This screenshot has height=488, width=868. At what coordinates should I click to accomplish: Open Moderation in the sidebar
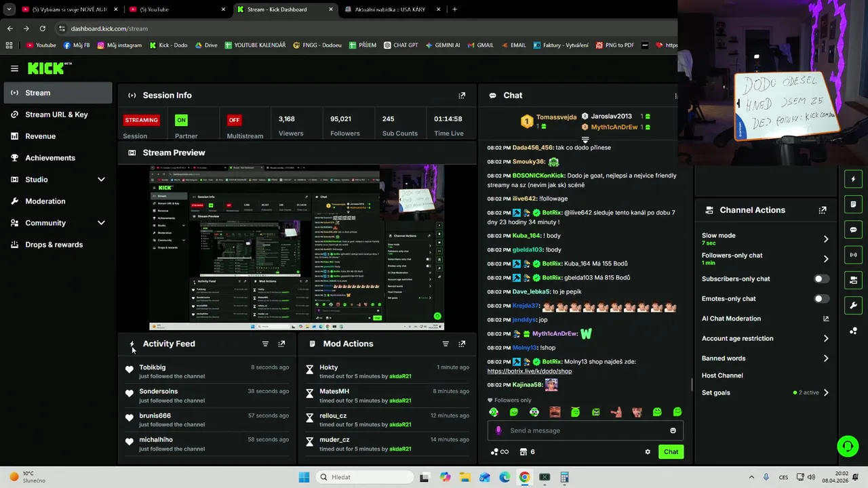pos(58,201)
